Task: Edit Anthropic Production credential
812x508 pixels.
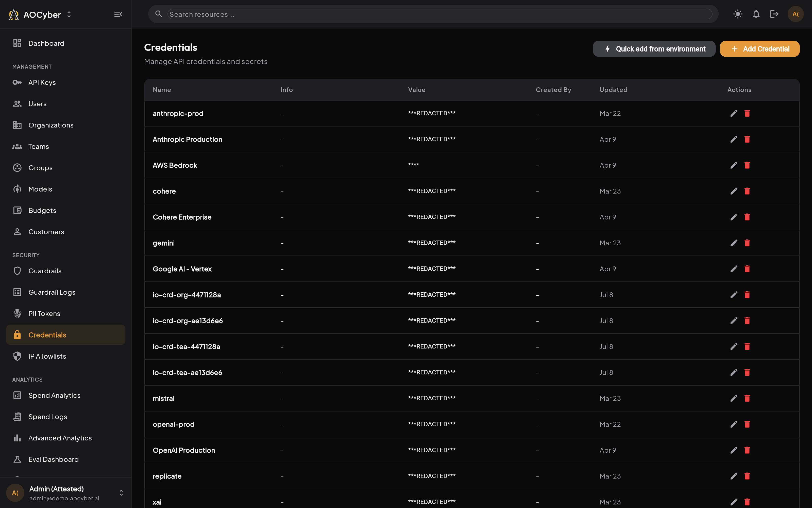Action: point(734,139)
